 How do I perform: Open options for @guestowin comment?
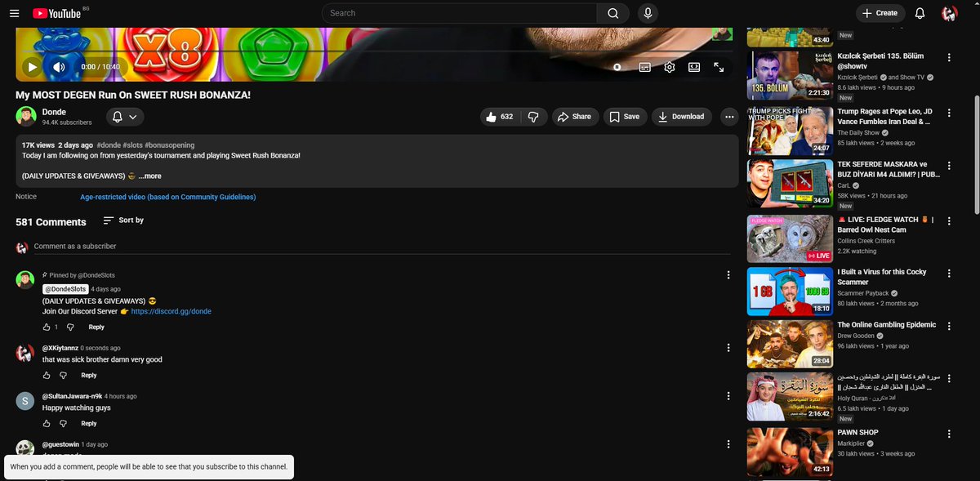pyautogui.click(x=728, y=444)
